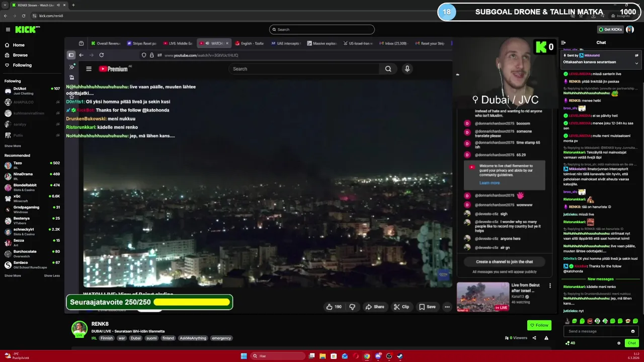The width and height of the screenshot is (644, 362).
Task: Open Tazo recommended channel
Action: [x=32, y=165]
